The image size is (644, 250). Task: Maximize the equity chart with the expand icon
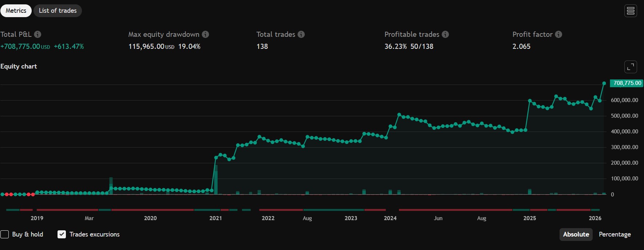[631, 67]
